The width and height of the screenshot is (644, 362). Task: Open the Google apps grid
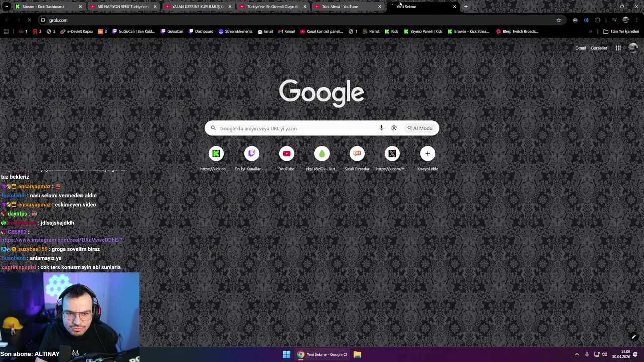tap(618, 48)
